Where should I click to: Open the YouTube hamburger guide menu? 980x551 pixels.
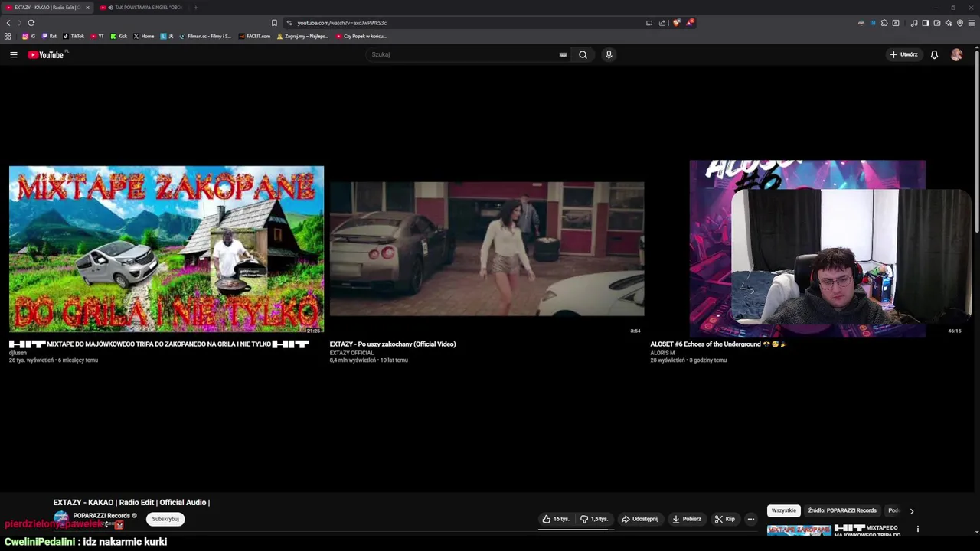coord(13,54)
